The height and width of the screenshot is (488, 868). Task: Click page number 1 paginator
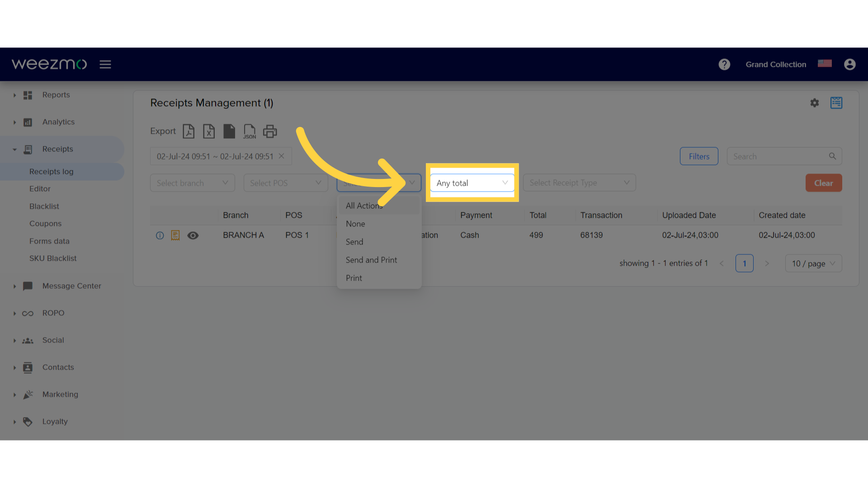click(744, 263)
